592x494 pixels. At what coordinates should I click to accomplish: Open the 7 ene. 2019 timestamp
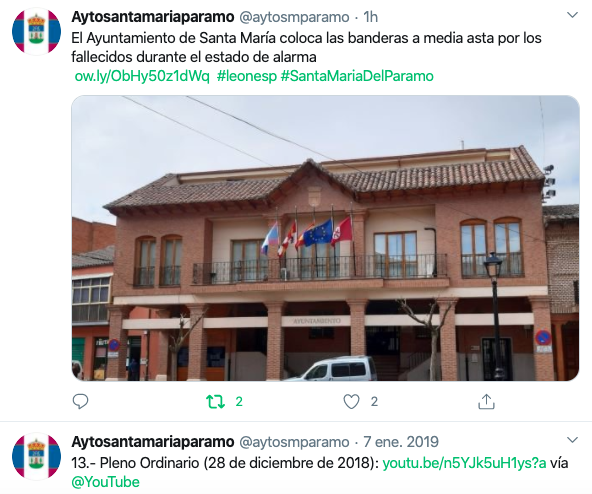401,442
